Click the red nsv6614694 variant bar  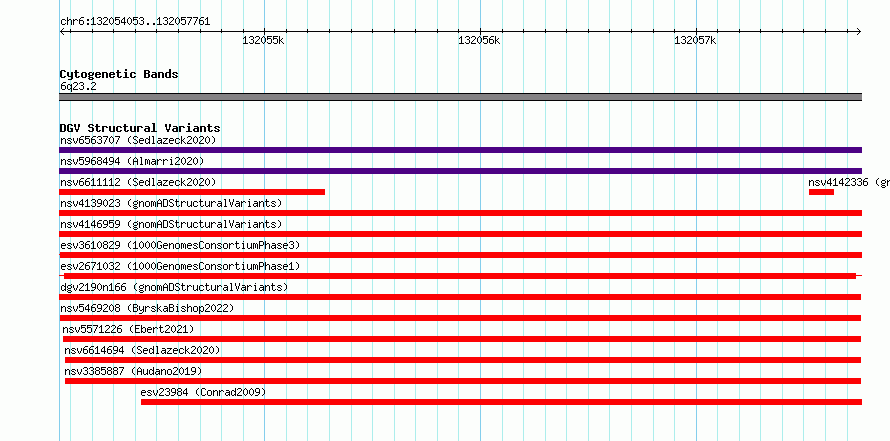pyautogui.click(x=463, y=360)
